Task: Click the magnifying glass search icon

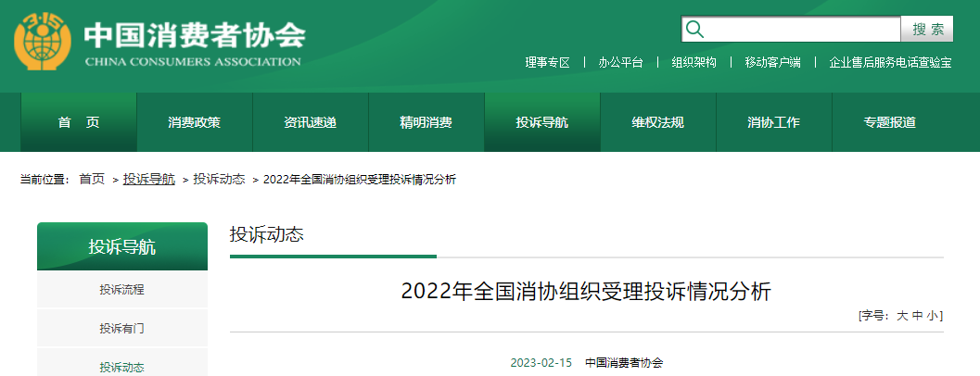Action: click(x=694, y=29)
